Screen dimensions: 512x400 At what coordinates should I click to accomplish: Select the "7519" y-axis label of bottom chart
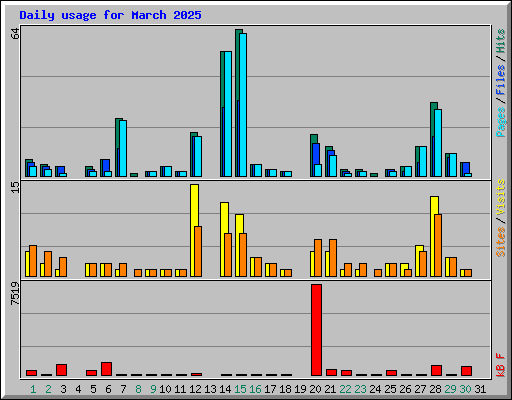click(x=15, y=293)
